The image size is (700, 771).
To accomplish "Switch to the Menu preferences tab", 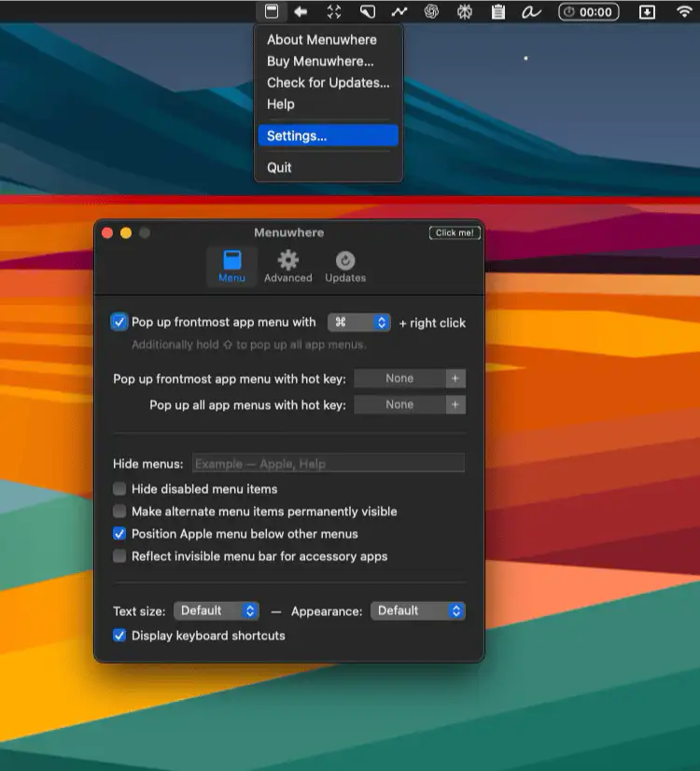I will [x=231, y=267].
